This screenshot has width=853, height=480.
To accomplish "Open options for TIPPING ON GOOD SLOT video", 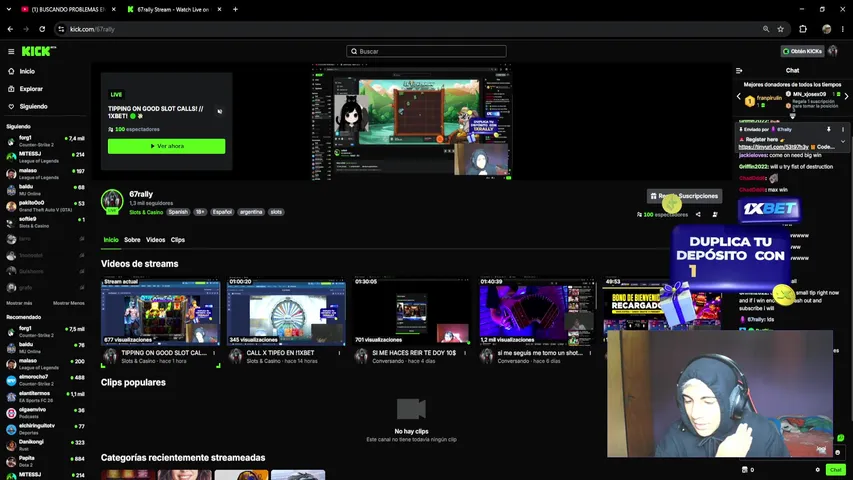I will click(214, 353).
